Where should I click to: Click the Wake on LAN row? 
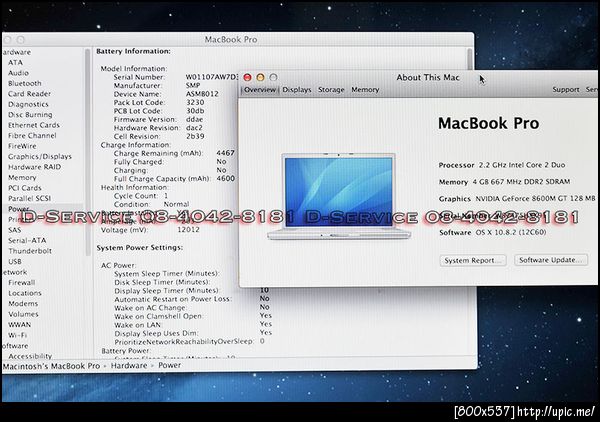tap(193, 325)
